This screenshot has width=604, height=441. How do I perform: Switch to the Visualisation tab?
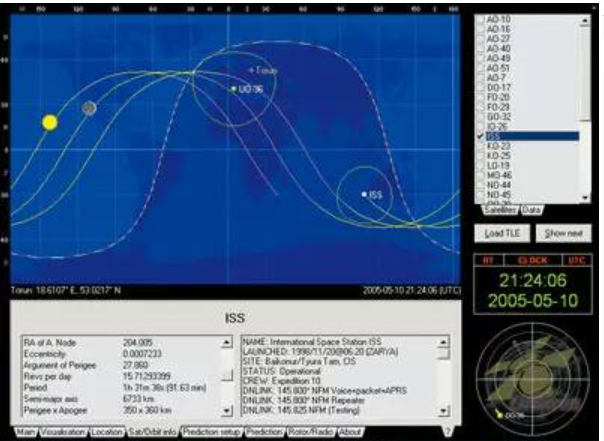[x=63, y=432]
